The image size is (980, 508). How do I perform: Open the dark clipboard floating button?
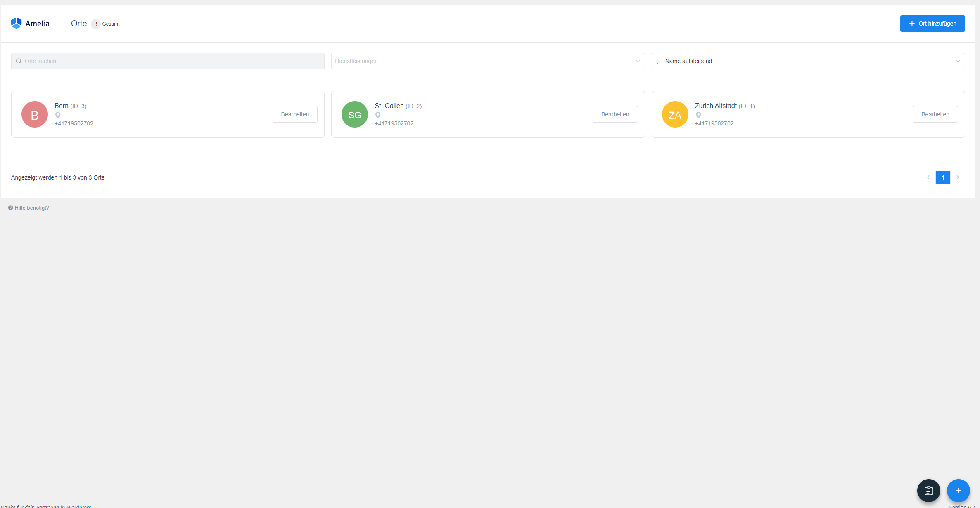point(928,491)
